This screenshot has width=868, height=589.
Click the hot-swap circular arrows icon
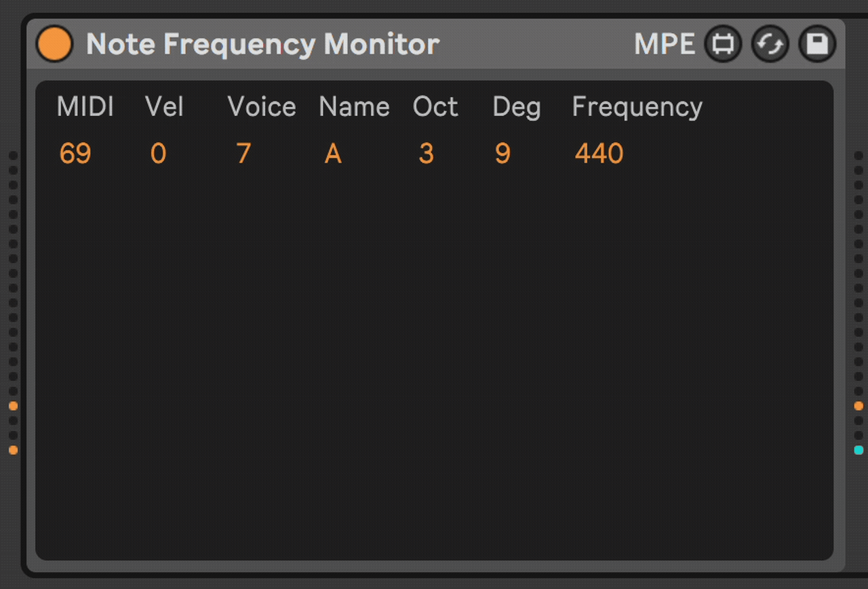[770, 45]
